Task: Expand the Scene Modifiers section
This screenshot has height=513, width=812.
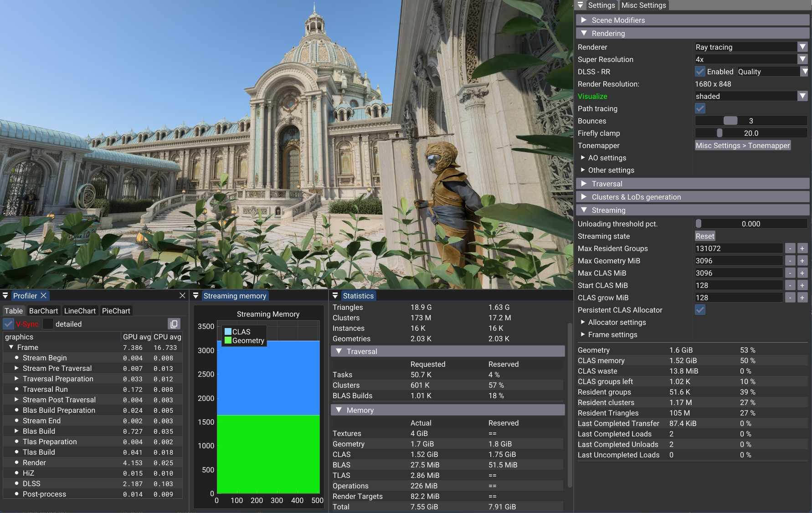Action: 693,20
